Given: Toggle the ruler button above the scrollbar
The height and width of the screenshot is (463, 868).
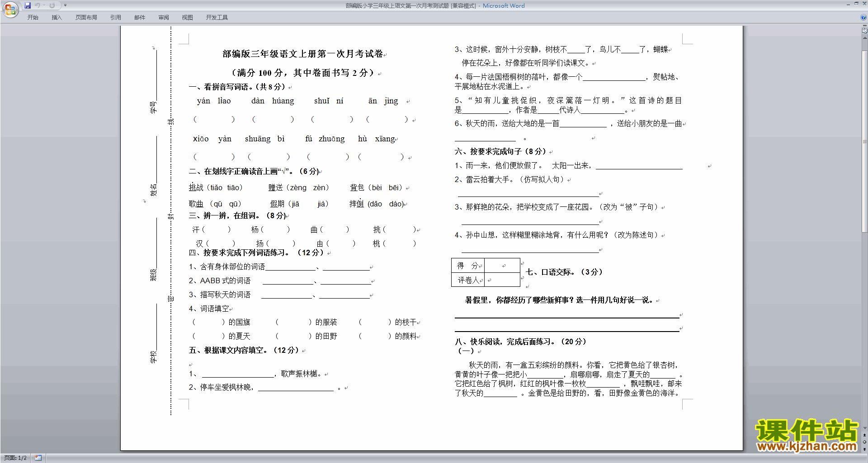Looking at the screenshot, I should tap(864, 31).
